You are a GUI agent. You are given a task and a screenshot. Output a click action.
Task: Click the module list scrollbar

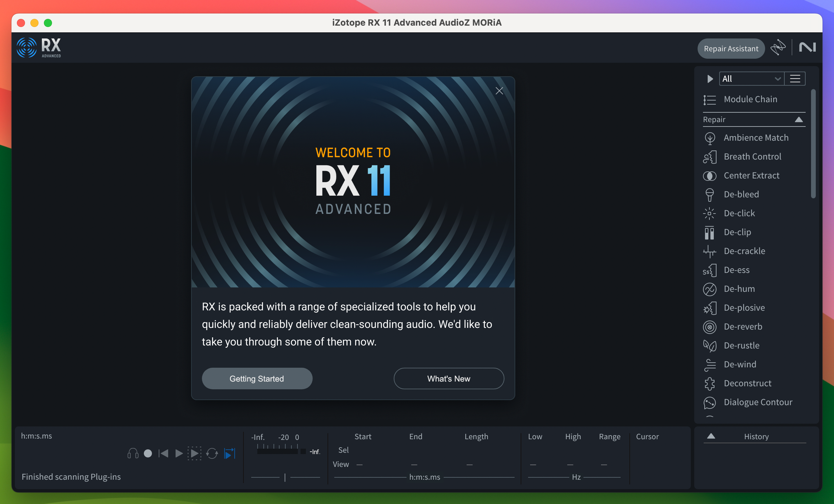point(813,143)
